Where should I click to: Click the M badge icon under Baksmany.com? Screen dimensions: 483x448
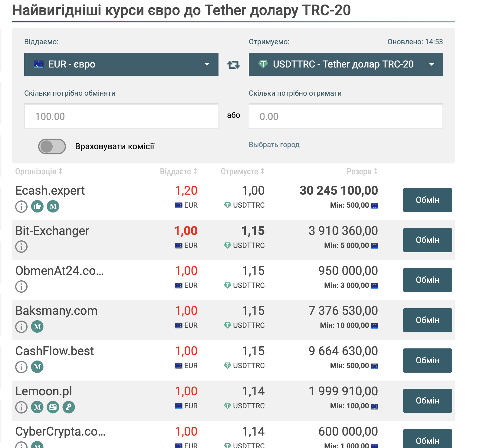[x=37, y=327]
